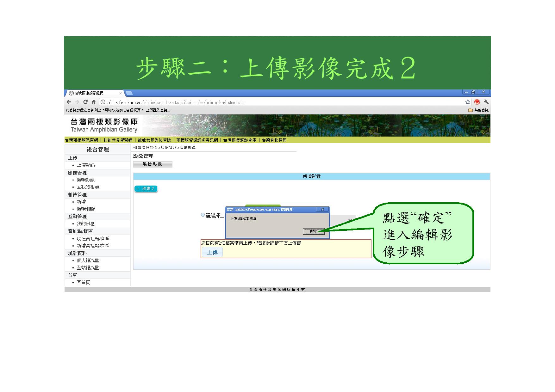
Task: Close the gallery.froghome.org alert dialog with X
Action: click(322, 209)
